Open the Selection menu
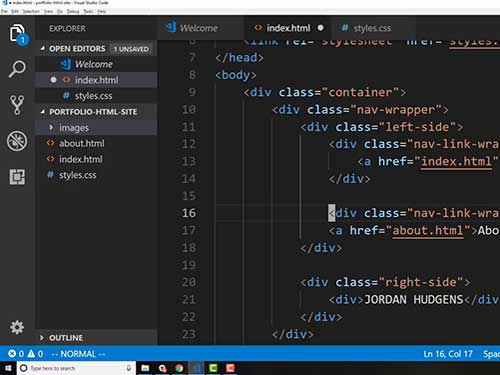Image resolution: width=500 pixels, height=375 pixels. point(31,11)
